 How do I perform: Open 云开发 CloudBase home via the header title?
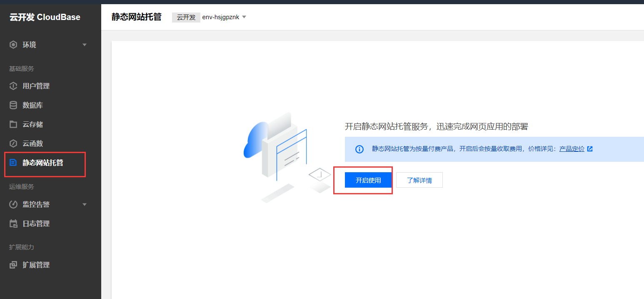coord(44,17)
